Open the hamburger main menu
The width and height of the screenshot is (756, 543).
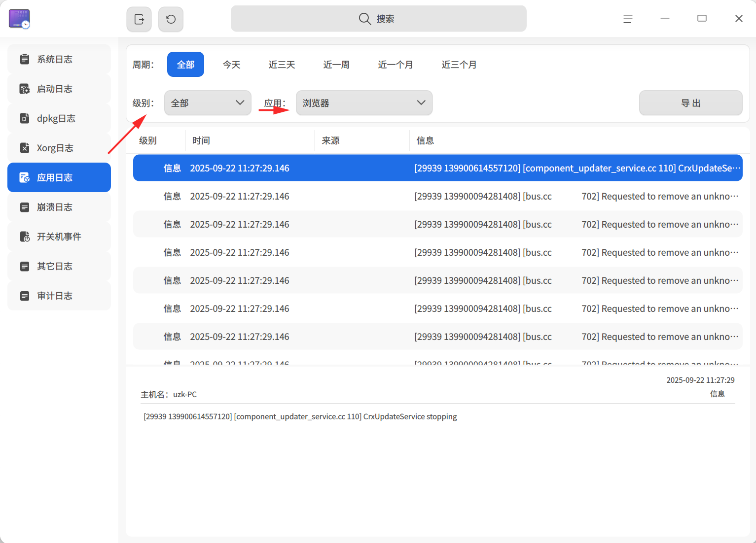coord(628,19)
